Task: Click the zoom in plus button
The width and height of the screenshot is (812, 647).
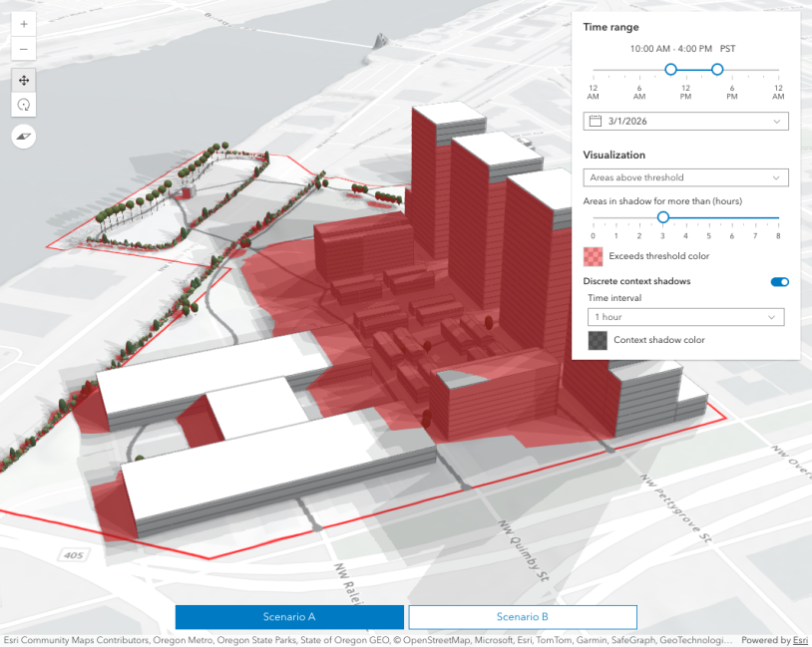Action: [x=24, y=24]
